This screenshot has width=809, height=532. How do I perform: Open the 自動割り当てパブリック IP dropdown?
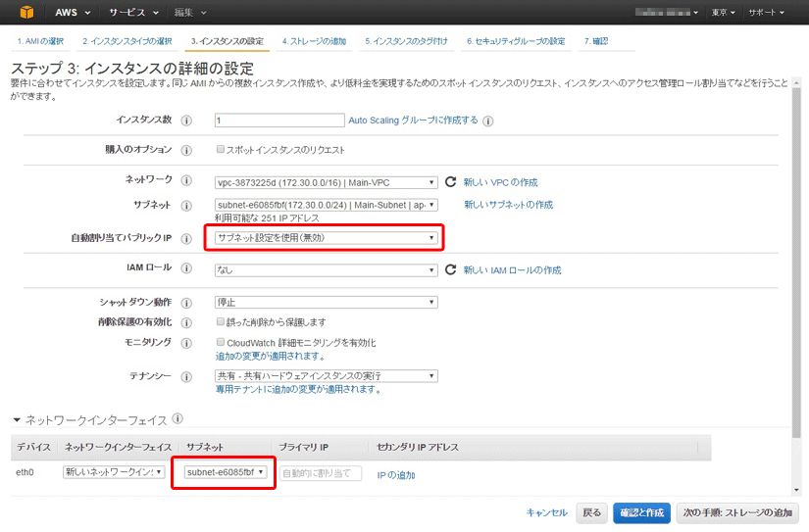pyautogui.click(x=326, y=238)
